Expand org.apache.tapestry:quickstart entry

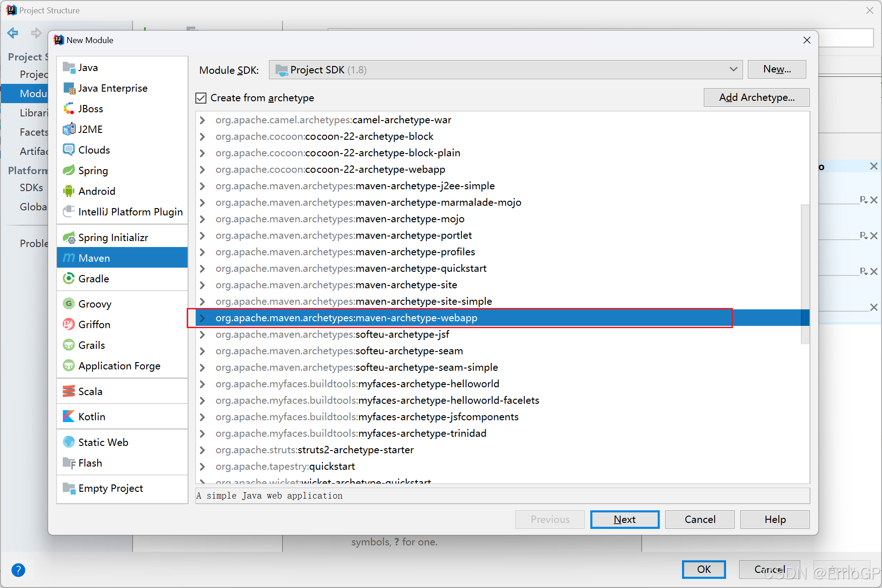202,467
